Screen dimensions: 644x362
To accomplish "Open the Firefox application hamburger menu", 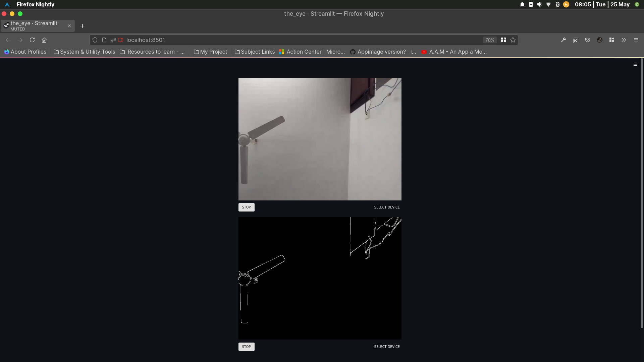I will coord(636,40).
